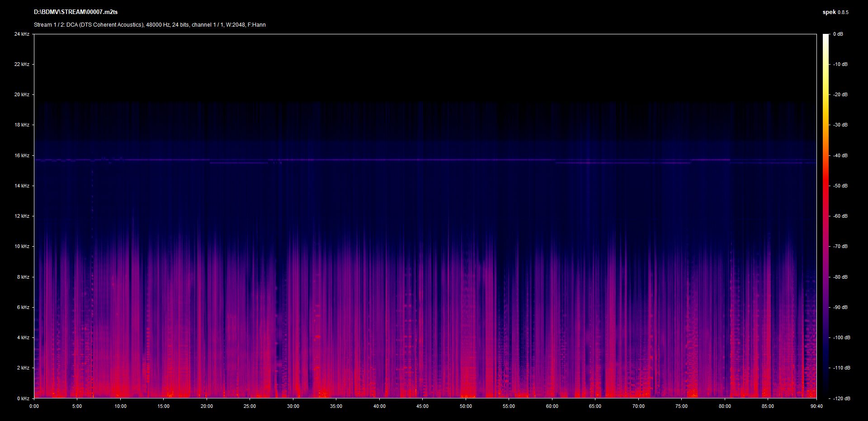The height and width of the screenshot is (421, 868).
Task: Select the 10:00 time marker
Action: point(120,406)
